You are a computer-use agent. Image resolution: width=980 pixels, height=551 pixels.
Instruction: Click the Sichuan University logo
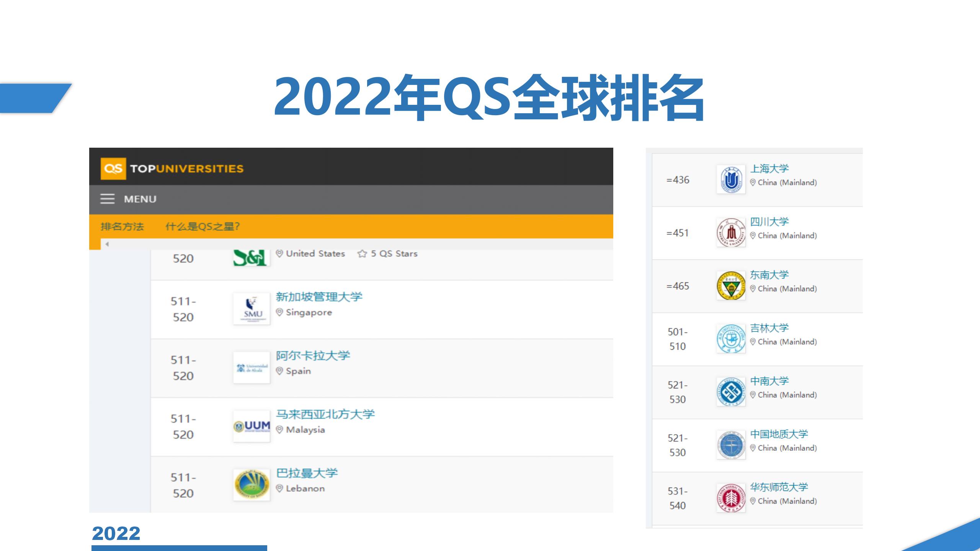tap(731, 233)
